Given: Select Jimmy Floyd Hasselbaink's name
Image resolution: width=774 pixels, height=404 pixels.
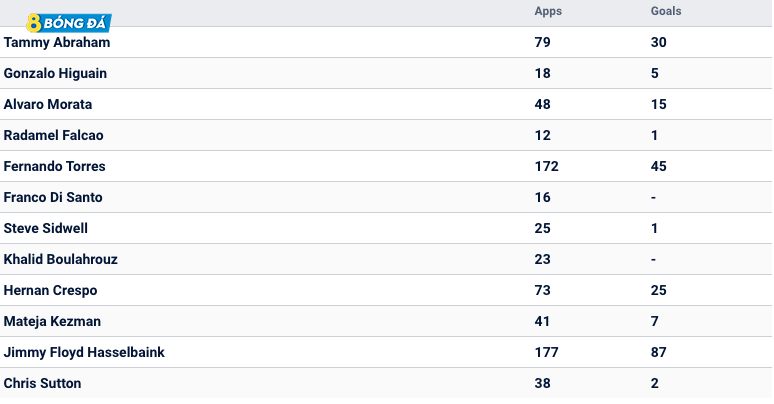Looking at the screenshot, I should click(84, 352).
